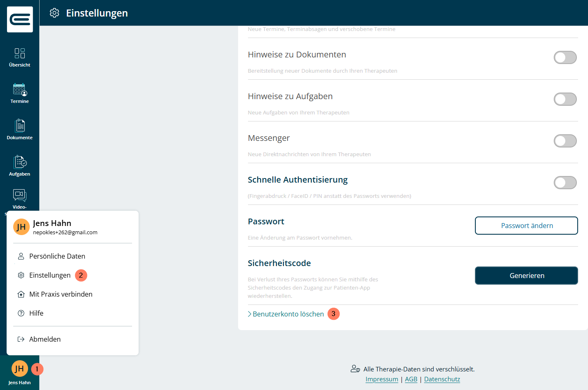Image resolution: width=588 pixels, height=390 pixels.
Task: Go to Termine calendar icon
Action: 20,90
